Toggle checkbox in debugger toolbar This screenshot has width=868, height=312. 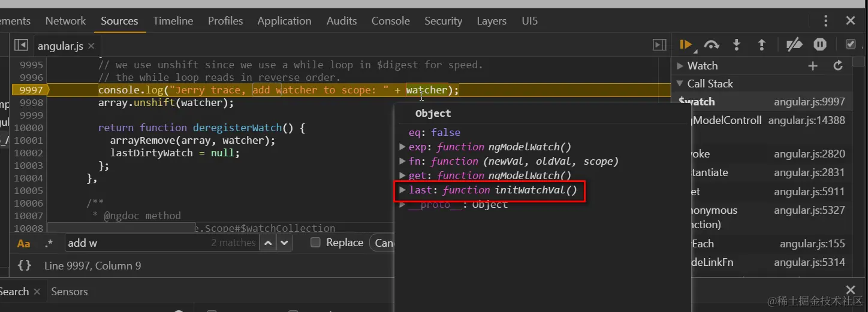850,44
